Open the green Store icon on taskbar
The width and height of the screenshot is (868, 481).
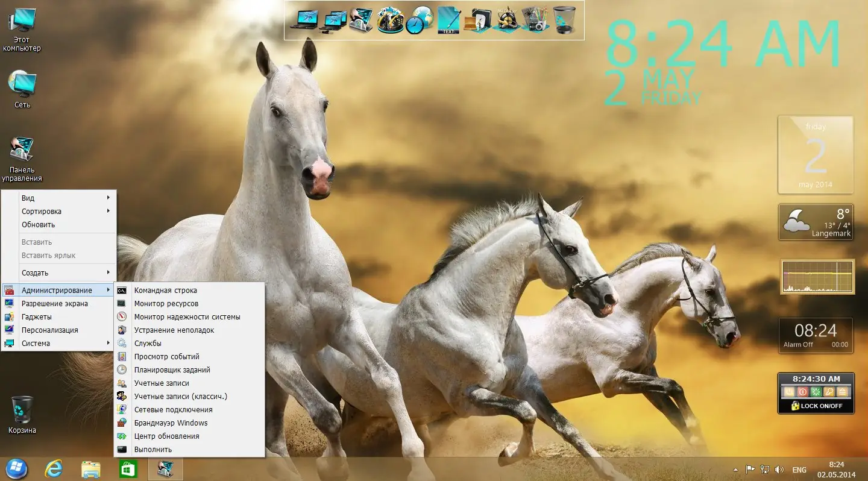tap(128, 469)
